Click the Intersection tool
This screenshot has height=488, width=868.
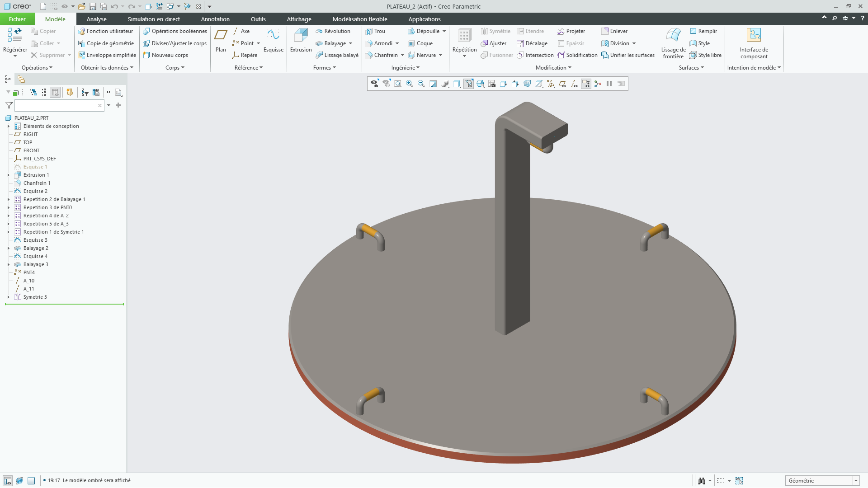pos(535,55)
